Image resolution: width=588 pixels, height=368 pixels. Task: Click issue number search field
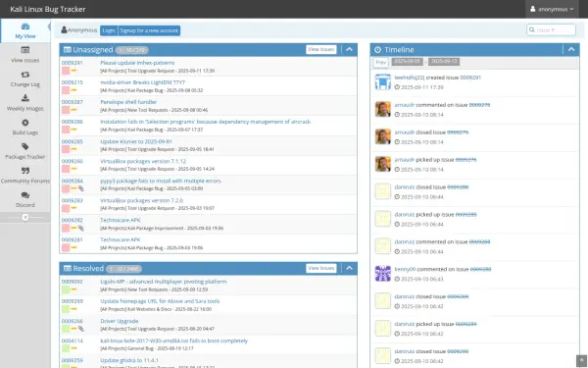pyautogui.click(x=551, y=29)
